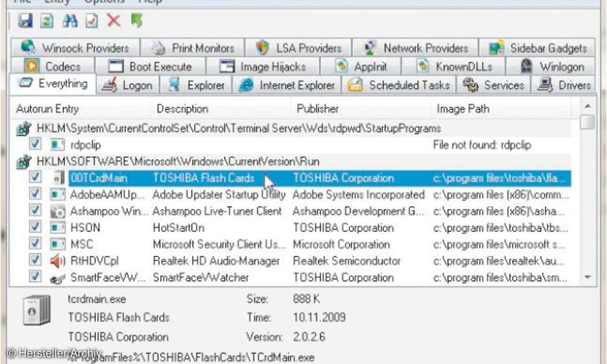Select the Print Monitors tab
607x364 pixels.
click(193, 48)
